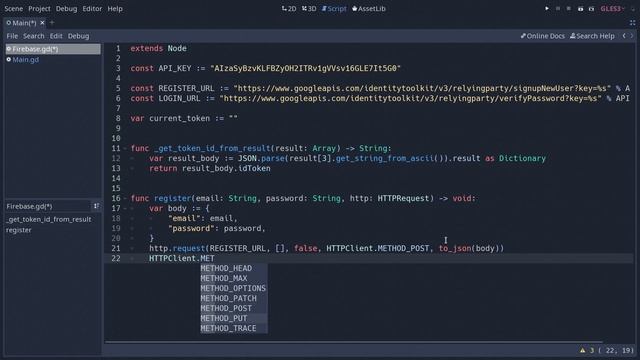This screenshot has height=360, width=640.
Task: Click to_json(body) on line 21
Action: pyautogui.click(x=471, y=249)
